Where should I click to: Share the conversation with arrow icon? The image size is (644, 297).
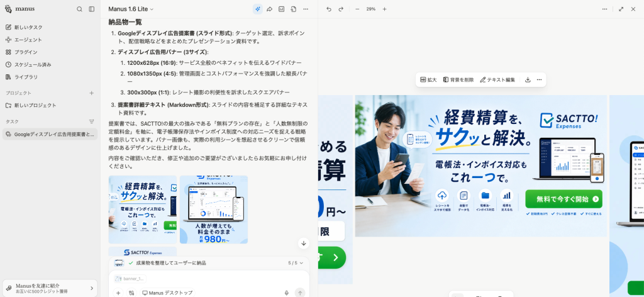pyautogui.click(x=269, y=9)
